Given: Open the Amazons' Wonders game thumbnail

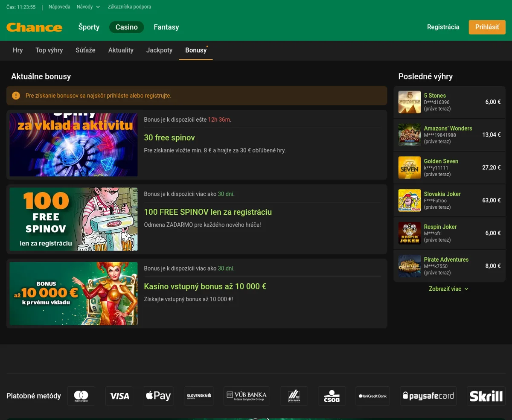Looking at the screenshot, I should click(410, 135).
